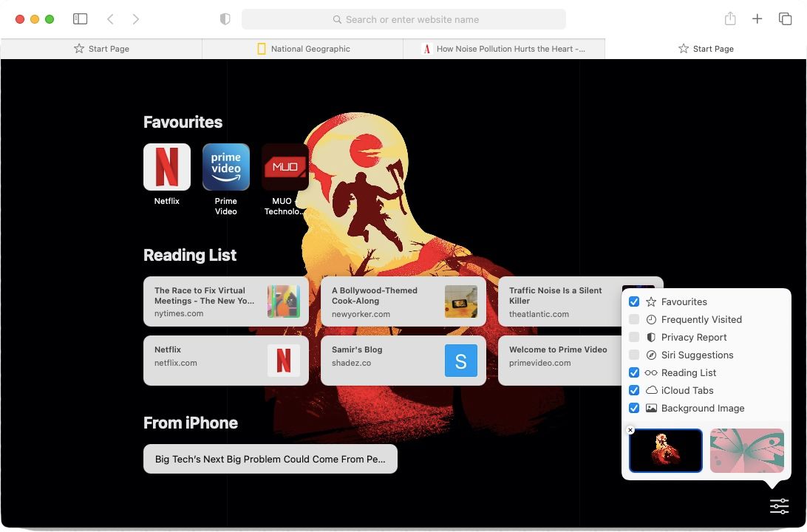
Task: Open a new tab with the plus icon
Action: pos(757,18)
